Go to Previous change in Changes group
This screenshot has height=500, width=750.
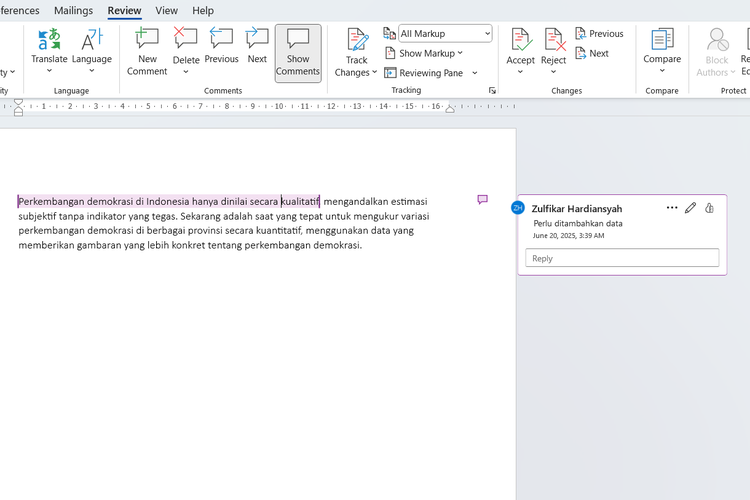[x=599, y=33]
